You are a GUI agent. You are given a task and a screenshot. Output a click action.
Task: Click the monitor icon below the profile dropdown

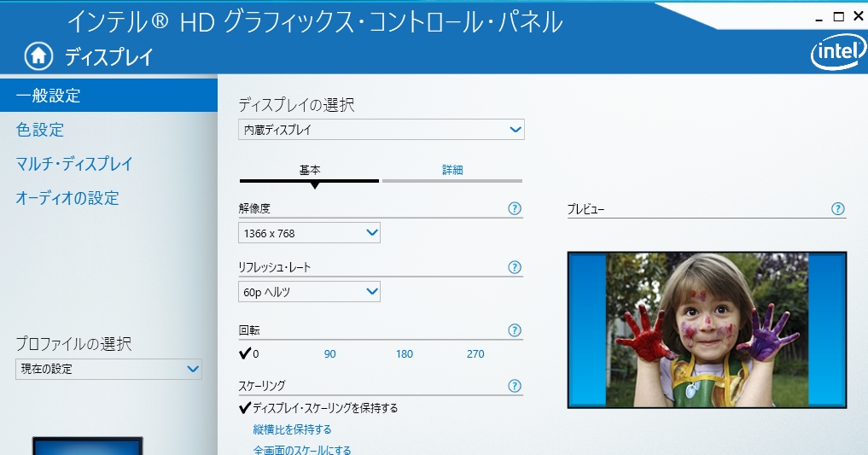click(87, 446)
